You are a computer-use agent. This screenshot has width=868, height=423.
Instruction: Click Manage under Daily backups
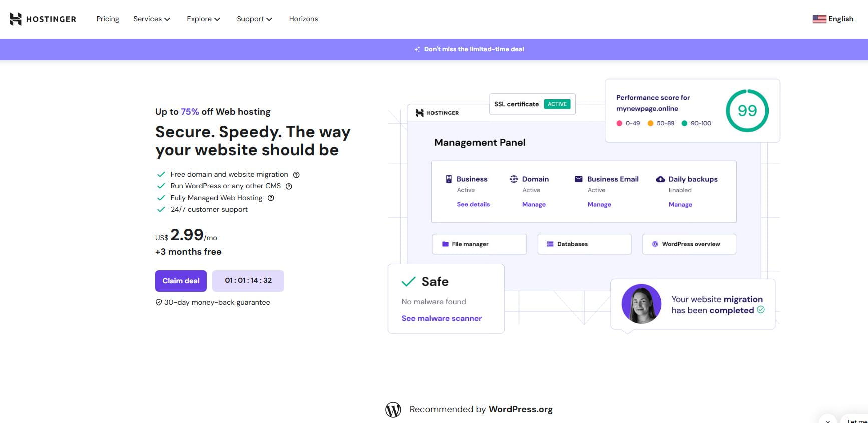pyautogui.click(x=680, y=204)
